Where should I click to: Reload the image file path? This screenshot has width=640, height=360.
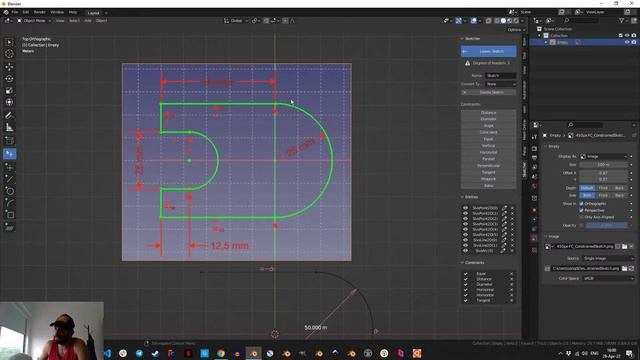click(x=631, y=268)
